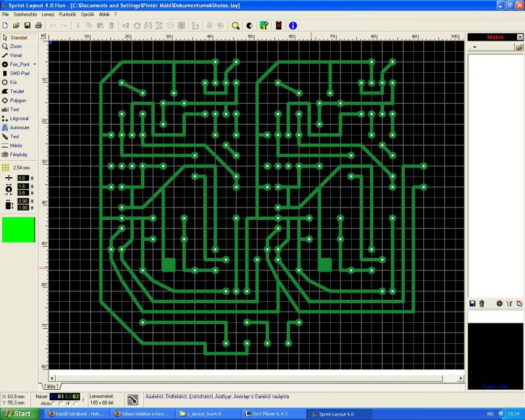Click the black and red macro icon
Image resolution: width=525 pixels, height=420 pixels.
click(x=278, y=26)
